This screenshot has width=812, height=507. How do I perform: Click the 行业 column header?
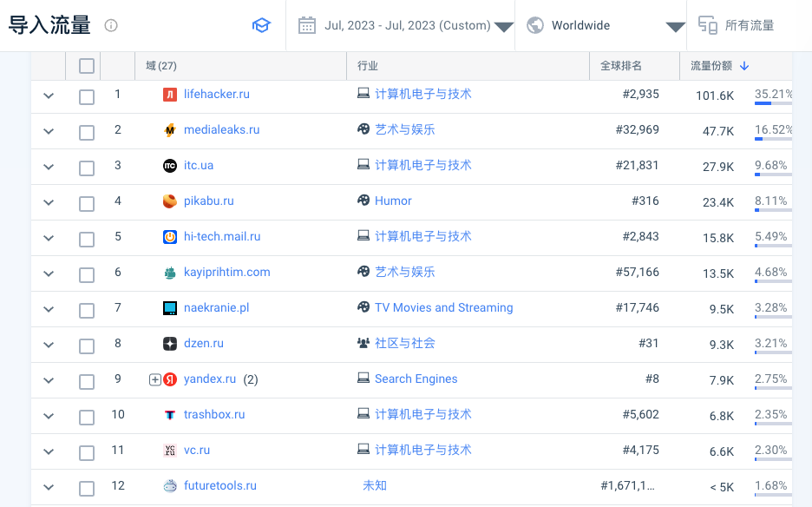pos(368,66)
